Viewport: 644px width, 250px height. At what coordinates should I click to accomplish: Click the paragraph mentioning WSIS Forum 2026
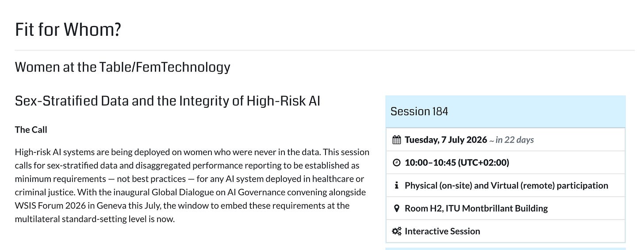(192, 186)
